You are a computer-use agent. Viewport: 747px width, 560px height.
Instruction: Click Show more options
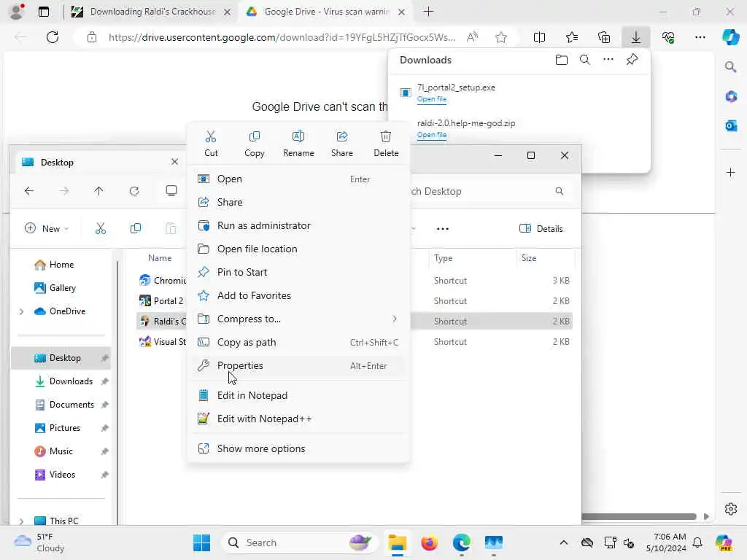298,449
